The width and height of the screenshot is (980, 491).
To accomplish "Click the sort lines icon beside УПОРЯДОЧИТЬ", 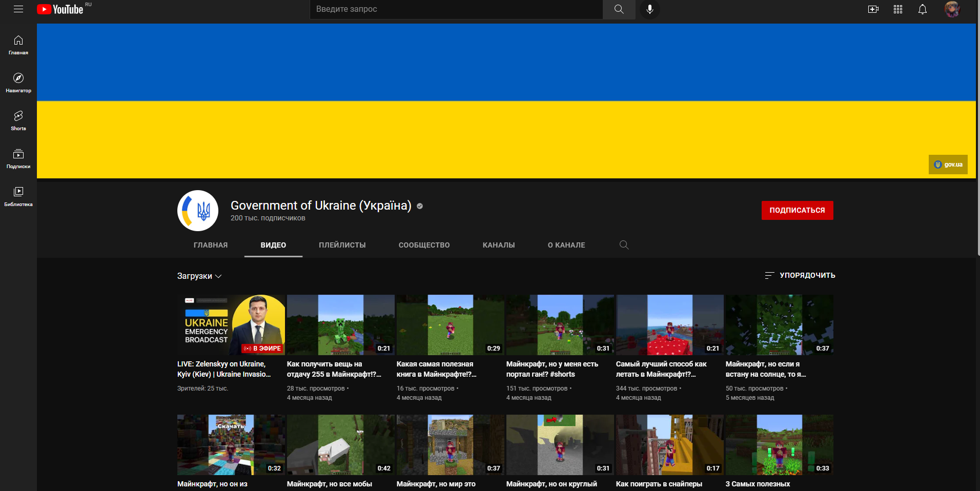I will click(769, 276).
